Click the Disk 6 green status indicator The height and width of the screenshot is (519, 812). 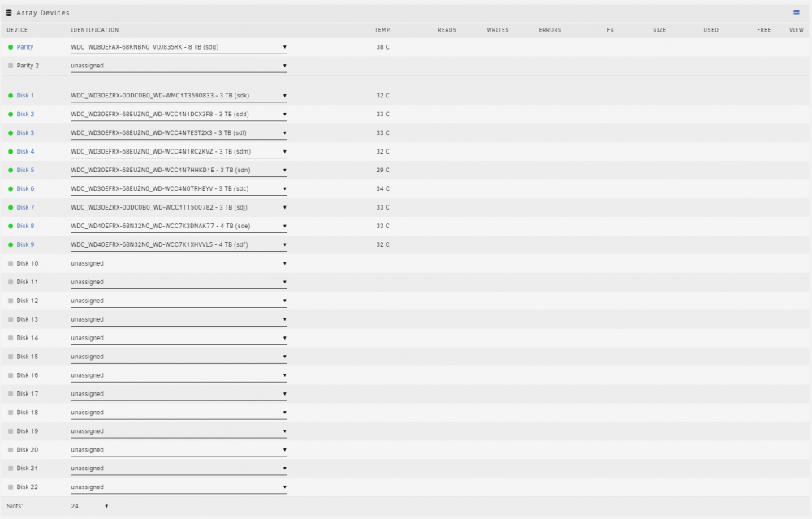pos(11,189)
